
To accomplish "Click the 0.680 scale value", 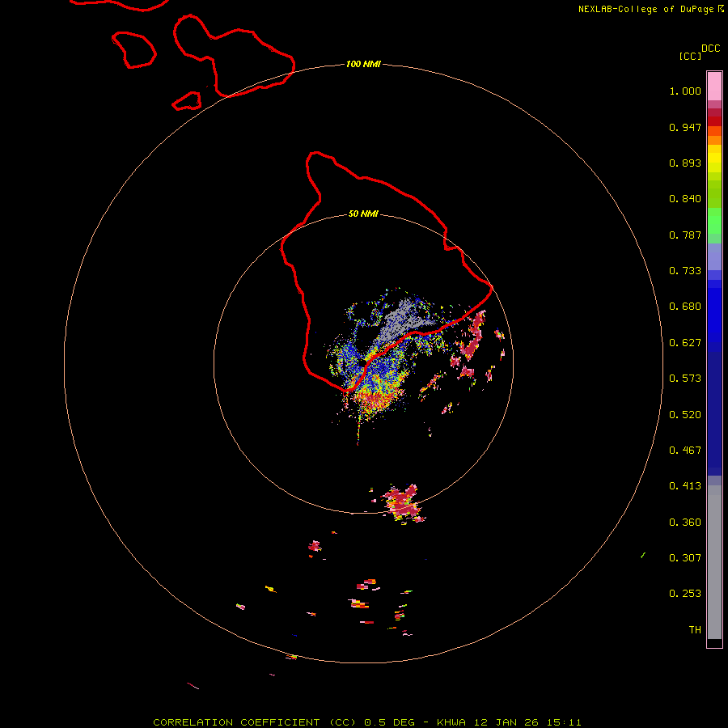I will coord(685,307).
